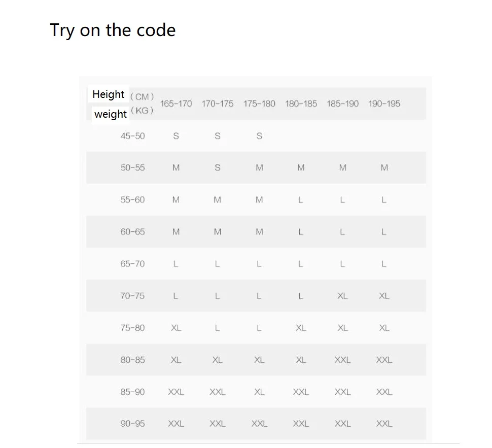Click the 185-190 height column header
This screenshot has height=448, width=492.
click(343, 104)
